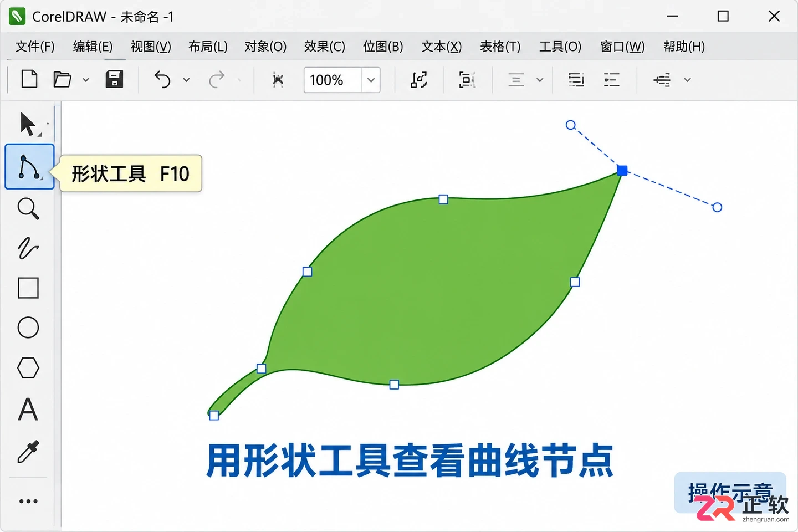This screenshot has height=532, width=798.
Task: Click the bulleted list lines icon
Action: click(612, 80)
